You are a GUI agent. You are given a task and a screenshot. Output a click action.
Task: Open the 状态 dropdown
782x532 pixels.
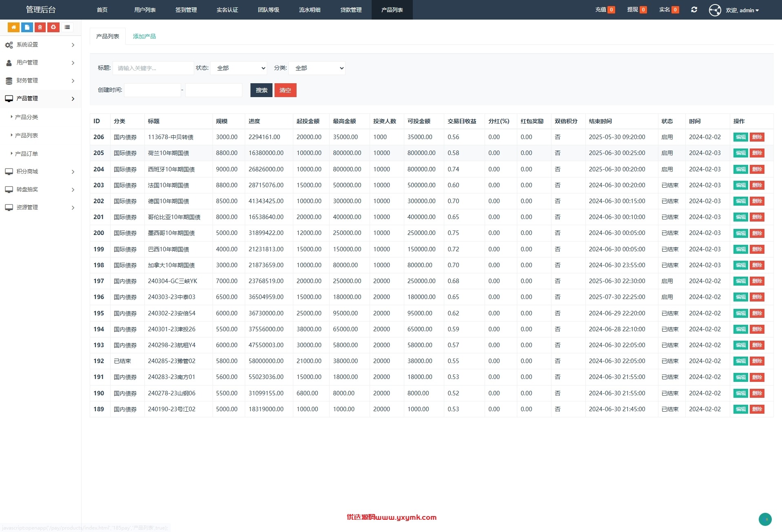(239, 68)
